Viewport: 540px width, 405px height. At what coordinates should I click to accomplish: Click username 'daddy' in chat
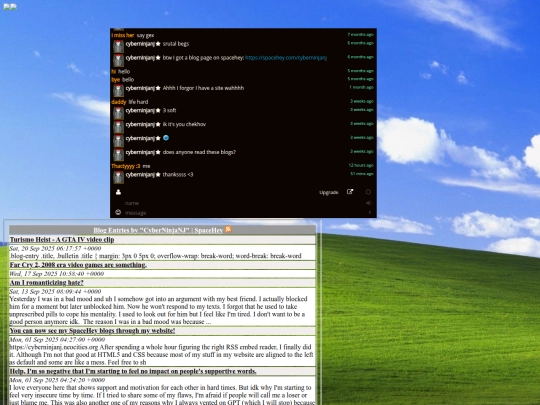pyautogui.click(x=119, y=102)
